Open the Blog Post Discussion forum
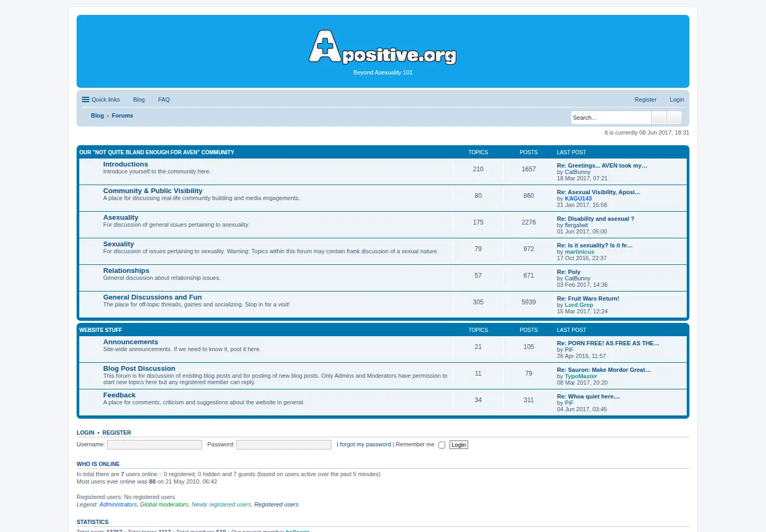The height and width of the screenshot is (532, 766). tap(139, 369)
